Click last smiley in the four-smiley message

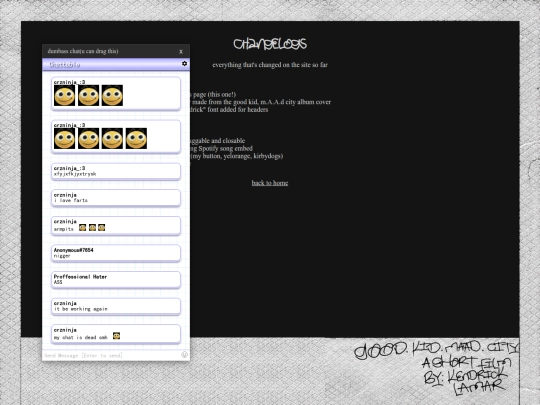(136, 138)
